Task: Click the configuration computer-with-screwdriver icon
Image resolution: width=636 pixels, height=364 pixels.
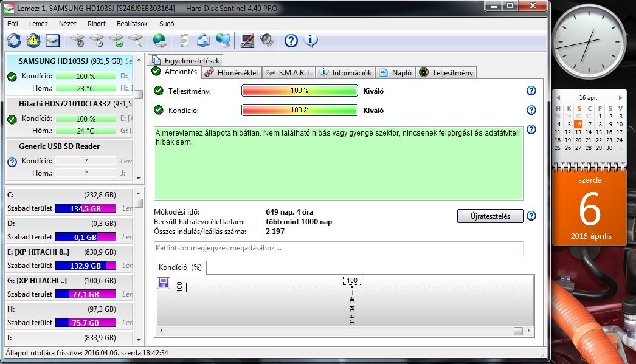Action: point(247,41)
